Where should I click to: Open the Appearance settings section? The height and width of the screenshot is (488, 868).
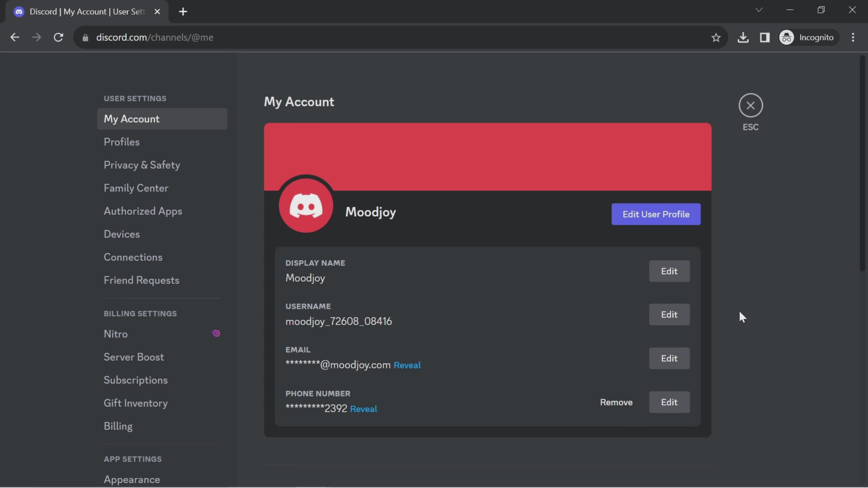coord(132,479)
